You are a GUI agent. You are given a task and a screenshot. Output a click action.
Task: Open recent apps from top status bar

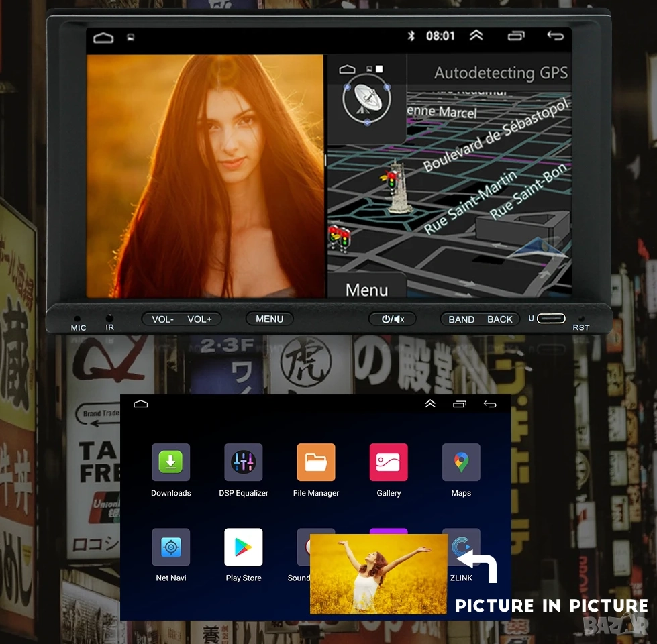516,36
